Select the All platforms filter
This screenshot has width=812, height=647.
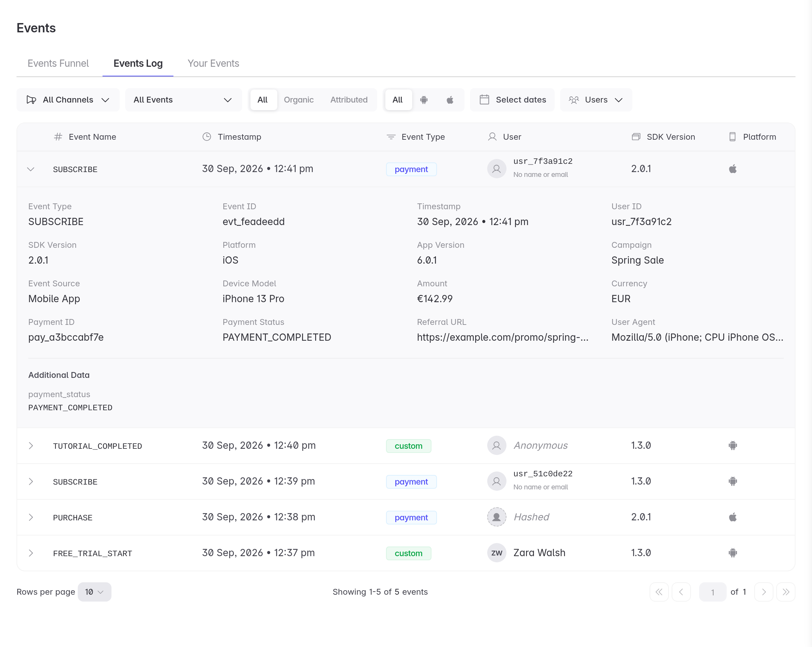click(x=398, y=100)
